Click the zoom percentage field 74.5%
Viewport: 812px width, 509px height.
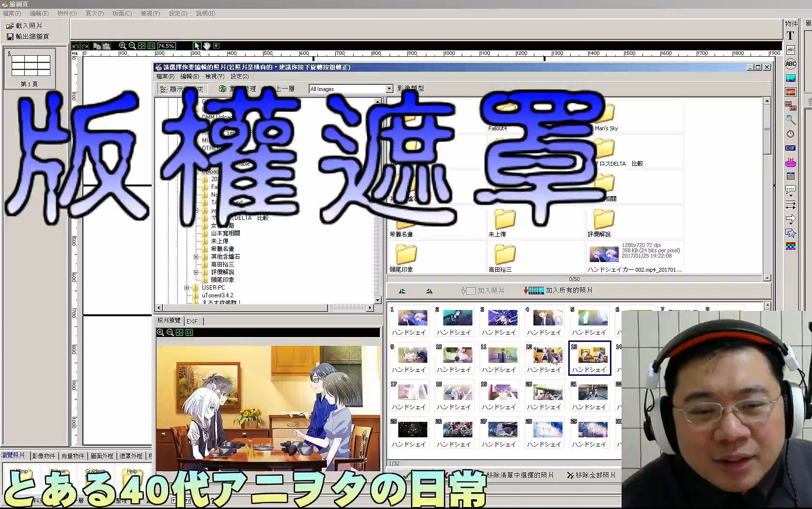click(166, 46)
